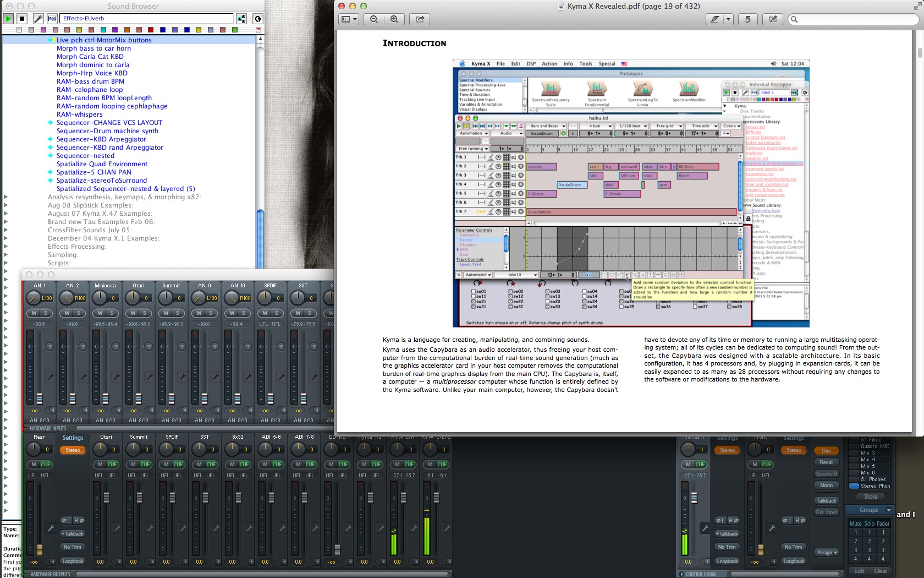924x578 pixels.
Task: Collapse the Control Room section triangle
Action: 682,574
